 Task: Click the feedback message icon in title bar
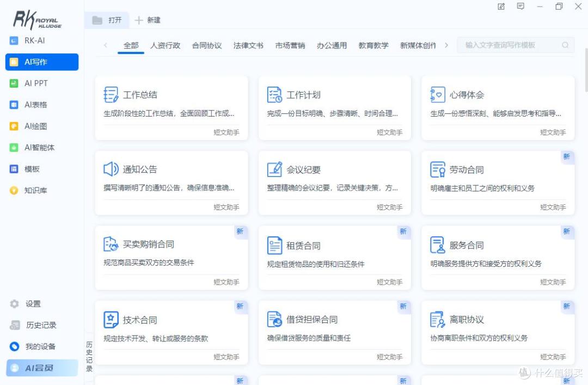coord(520,7)
